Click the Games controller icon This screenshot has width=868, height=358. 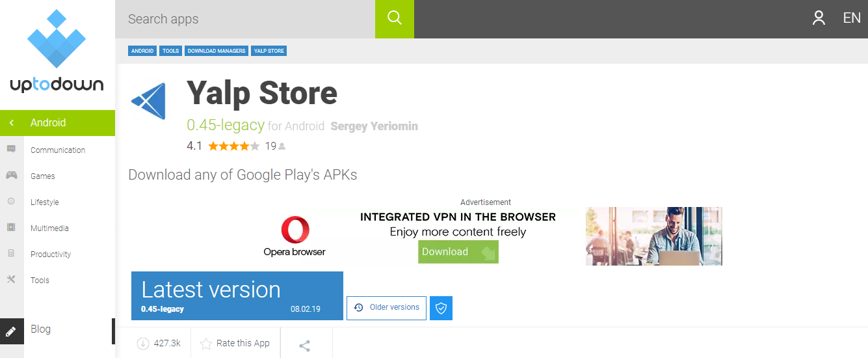point(11,175)
